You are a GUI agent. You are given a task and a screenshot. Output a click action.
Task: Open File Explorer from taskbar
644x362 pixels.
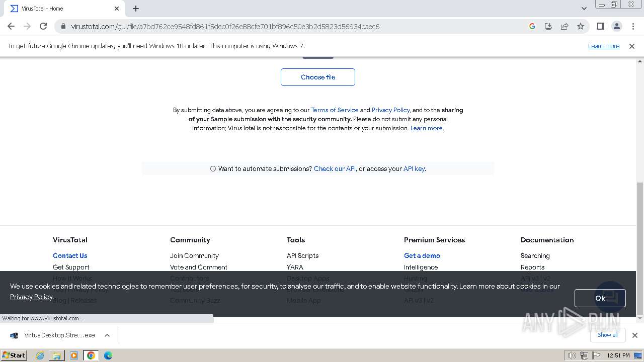pyautogui.click(x=57, y=355)
